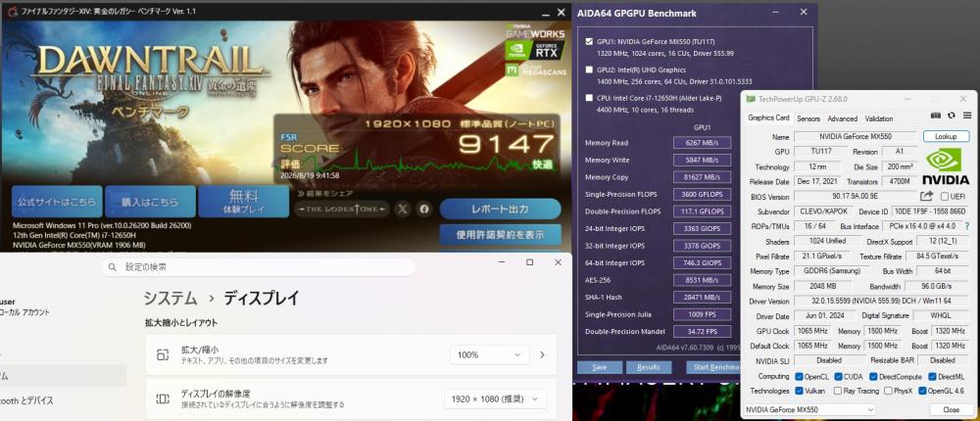This screenshot has width=980, height=421.
Task: Share result on Facebook icon in benchmark
Action: tap(424, 210)
